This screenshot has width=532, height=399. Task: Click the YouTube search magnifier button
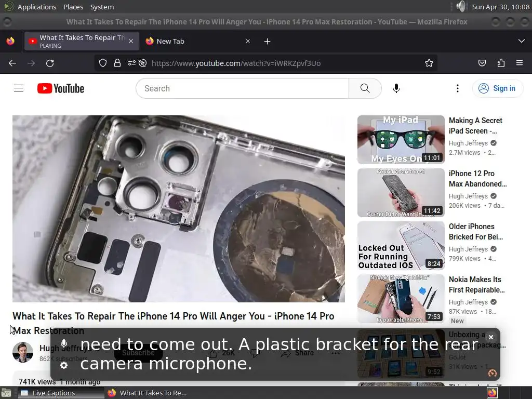[x=365, y=88]
